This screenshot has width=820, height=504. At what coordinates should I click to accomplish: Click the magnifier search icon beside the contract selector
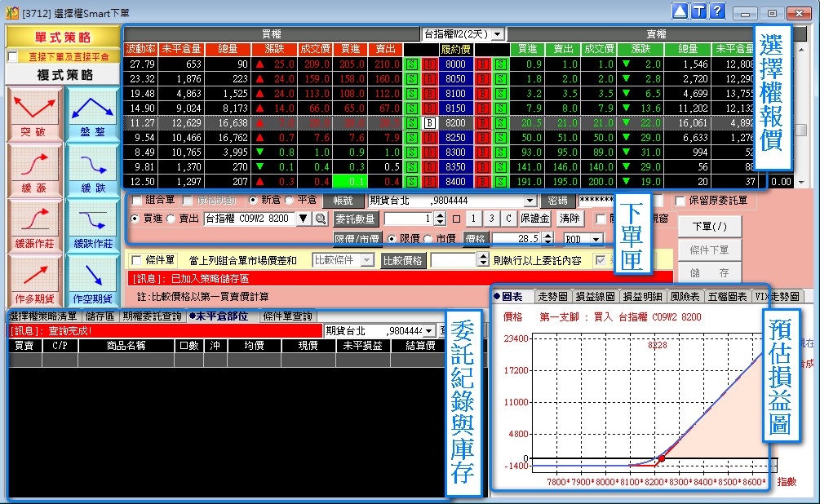[x=321, y=219]
